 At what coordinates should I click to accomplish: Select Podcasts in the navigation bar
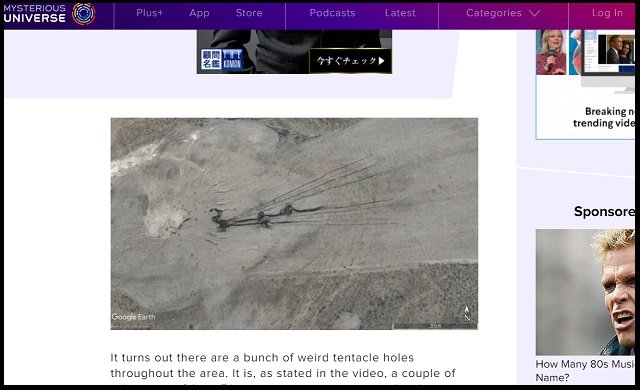click(332, 13)
